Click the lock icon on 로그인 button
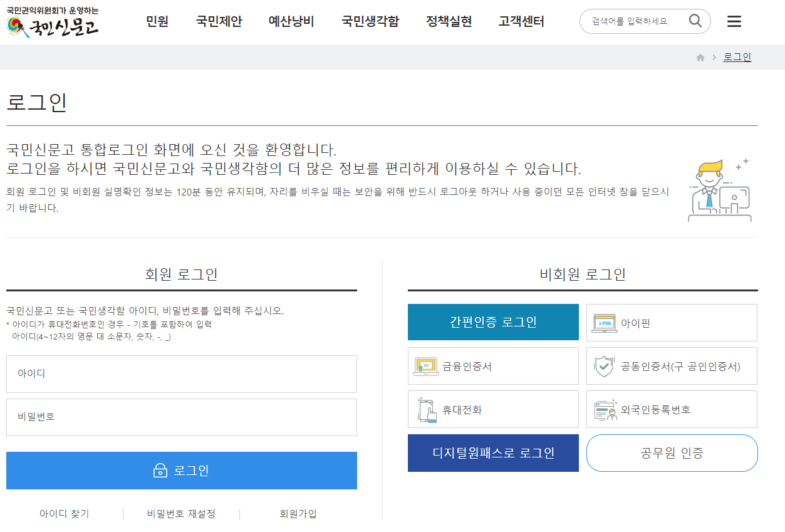This screenshot has width=785, height=532. tap(160, 471)
